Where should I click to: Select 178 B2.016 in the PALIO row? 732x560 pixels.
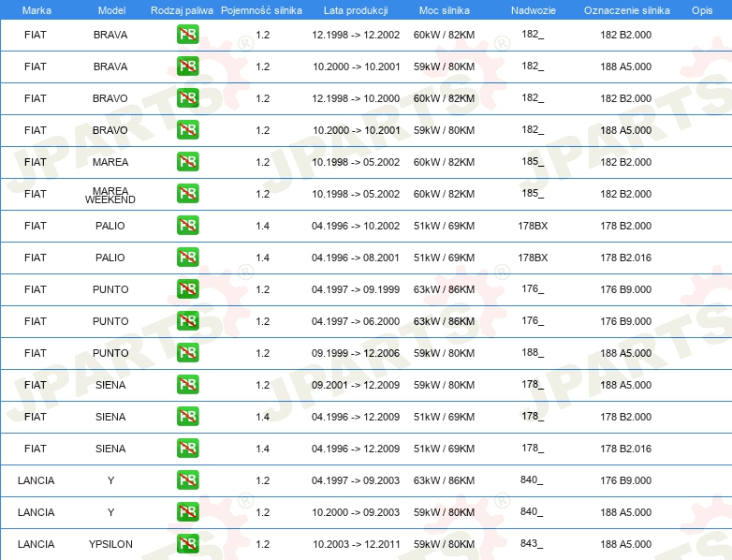click(x=625, y=258)
